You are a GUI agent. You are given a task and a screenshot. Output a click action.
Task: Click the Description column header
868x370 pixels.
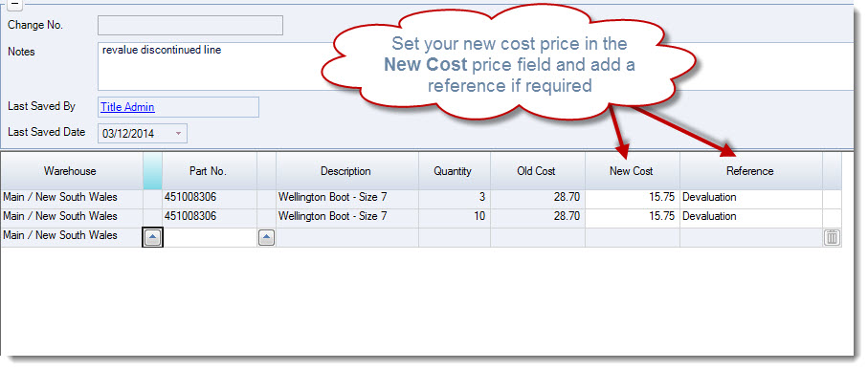click(x=346, y=171)
